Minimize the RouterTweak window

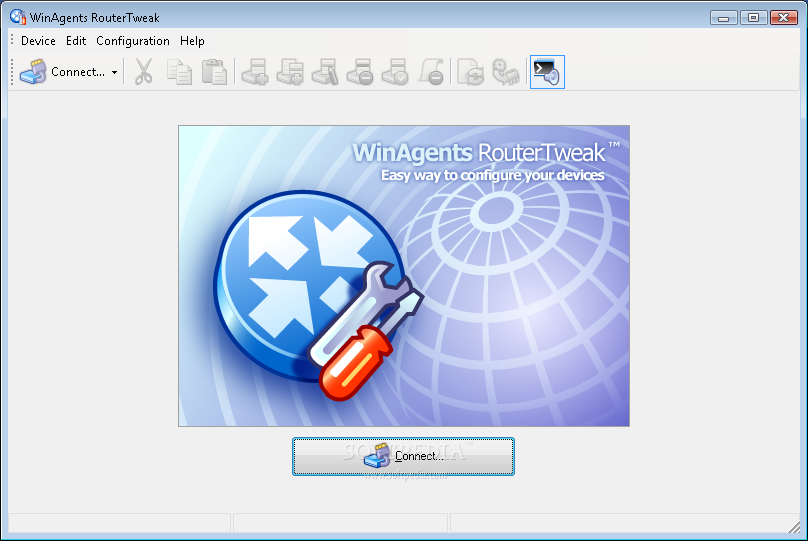coord(723,18)
